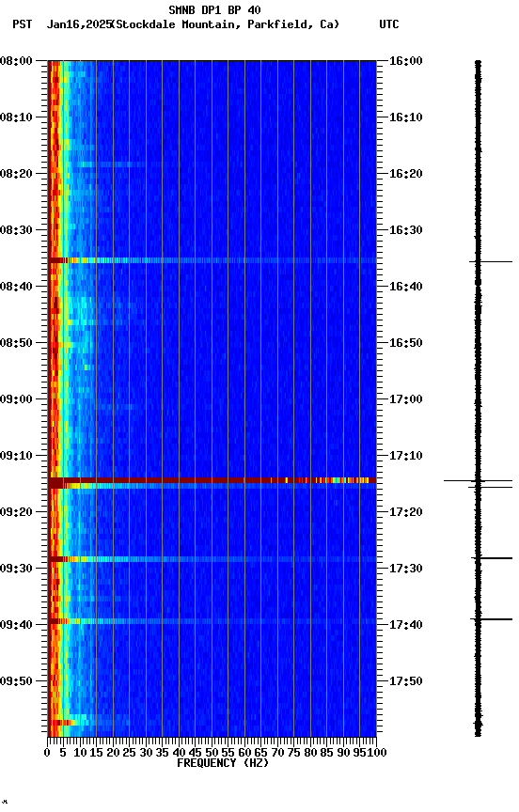The height and width of the screenshot is (812, 519).
Task: Click the 09:10 PST time label
Action: click(x=16, y=456)
